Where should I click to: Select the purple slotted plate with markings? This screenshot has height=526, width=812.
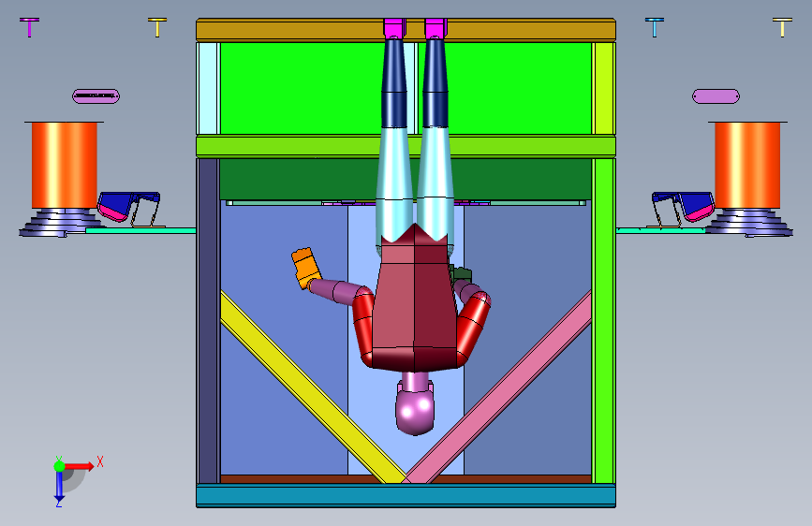pos(96,96)
